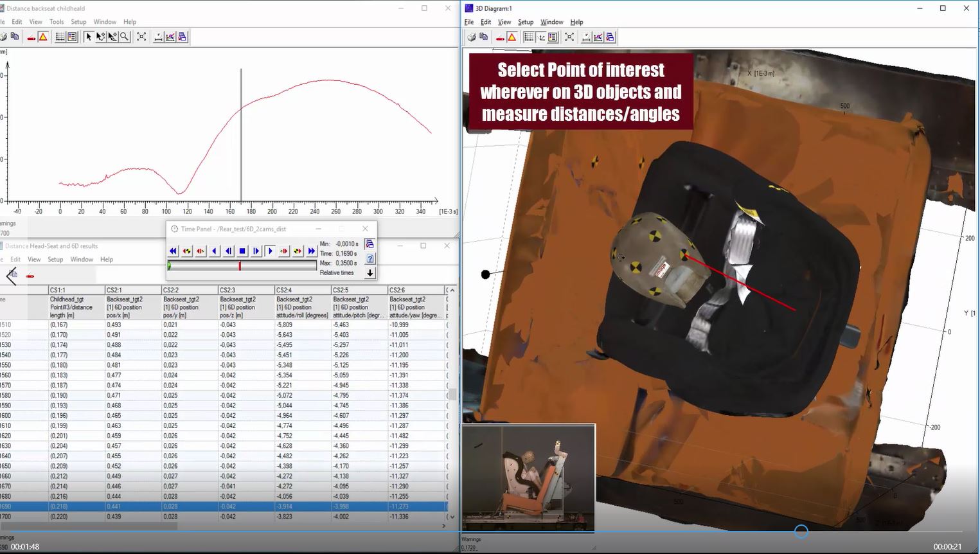Toggle the warning triangle indicator in 3D Diagram toolbar

(510, 37)
